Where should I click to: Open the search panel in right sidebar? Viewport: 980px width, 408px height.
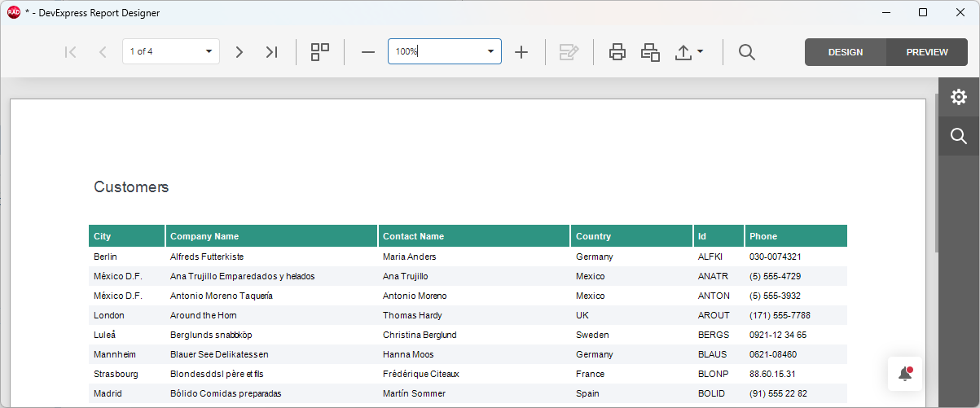click(x=959, y=136)
